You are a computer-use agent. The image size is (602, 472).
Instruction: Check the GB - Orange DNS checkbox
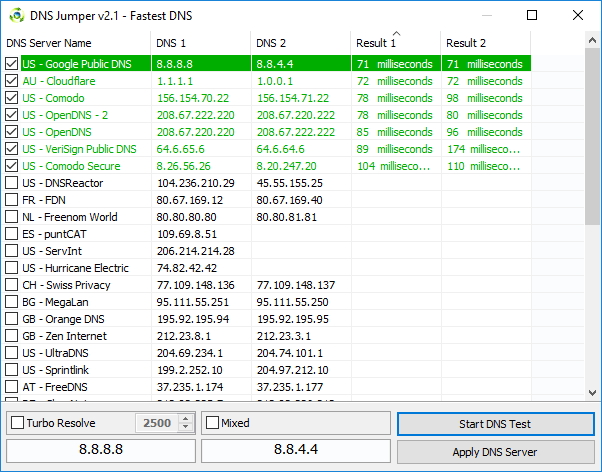click(x=12, y=319)
